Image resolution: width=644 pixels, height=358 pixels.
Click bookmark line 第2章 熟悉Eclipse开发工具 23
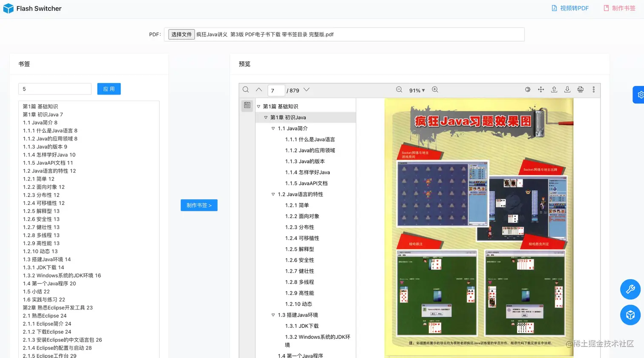(x=57, y=308)
